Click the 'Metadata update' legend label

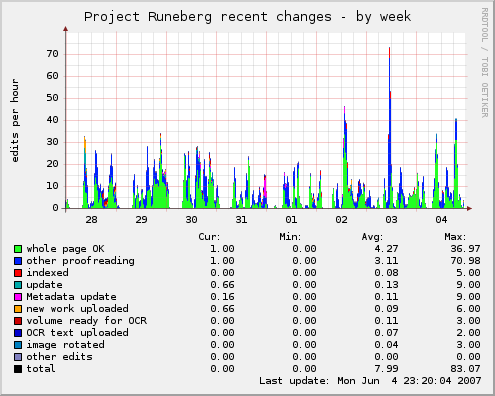pyautogui.click(x=72, y=297)
